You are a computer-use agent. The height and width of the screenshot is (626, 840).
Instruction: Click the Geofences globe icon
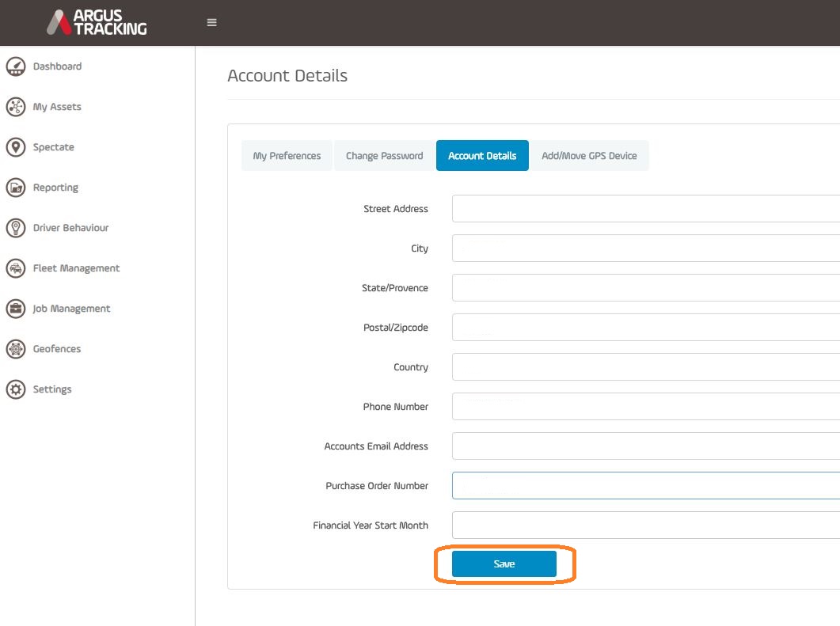tap(16, 349)
